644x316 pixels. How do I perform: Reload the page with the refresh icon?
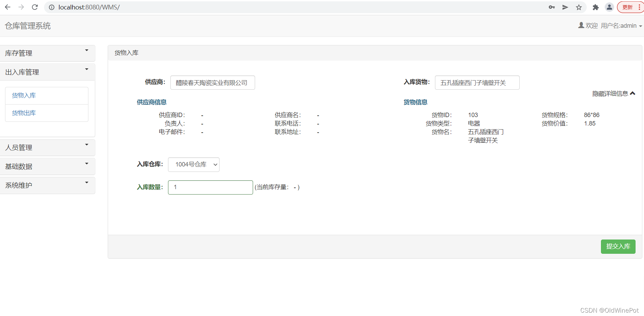(35, 7)
